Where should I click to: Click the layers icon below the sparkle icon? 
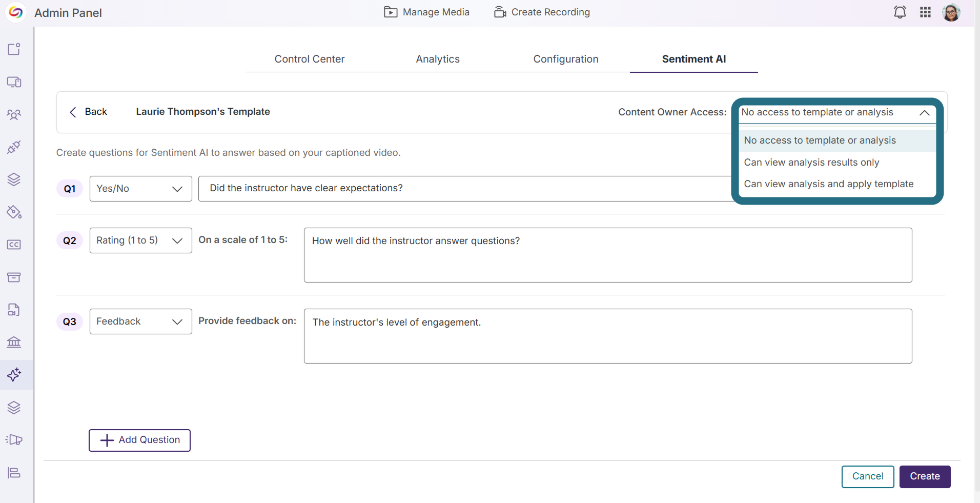click(x=14, y=408)
